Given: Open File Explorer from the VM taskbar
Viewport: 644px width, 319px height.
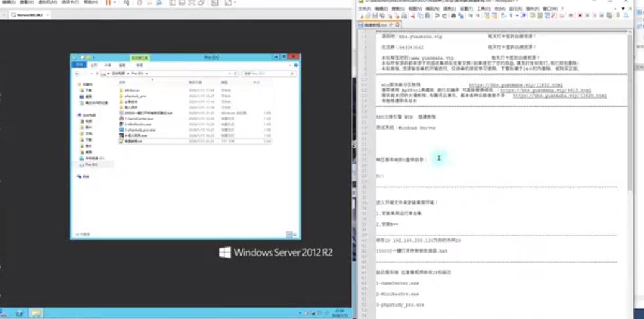Looking at the screenshot, I should [36, 312].
